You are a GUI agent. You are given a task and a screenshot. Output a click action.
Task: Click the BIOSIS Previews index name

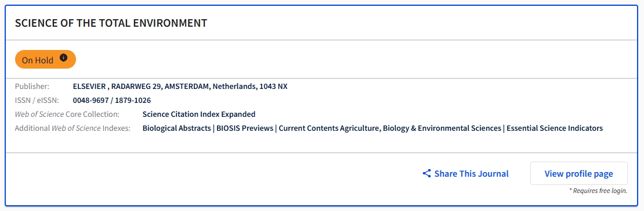[x=245, y=128]
